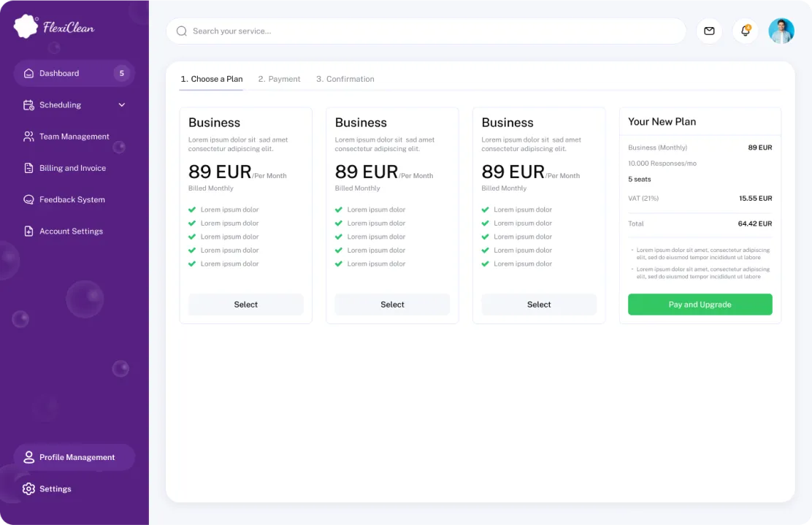
Task: Click Pay and Upgrade
Action: (x=700, y=304)
